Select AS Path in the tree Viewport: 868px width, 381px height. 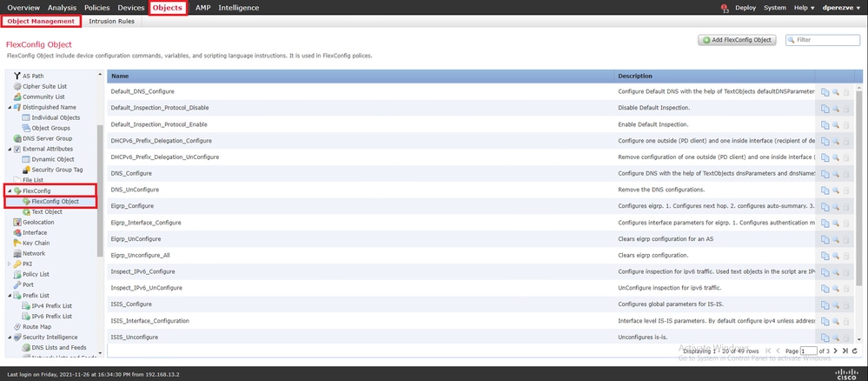point(33,76)
